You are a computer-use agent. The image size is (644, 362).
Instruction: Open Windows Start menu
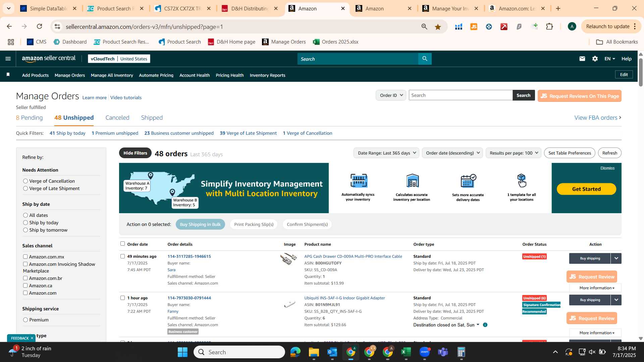pos(182,352)
